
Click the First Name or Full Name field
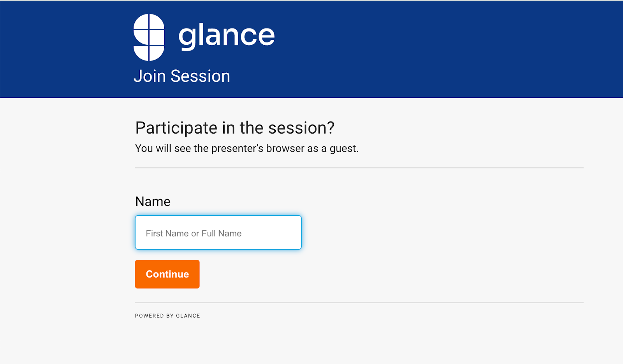[x=218, y=232]
